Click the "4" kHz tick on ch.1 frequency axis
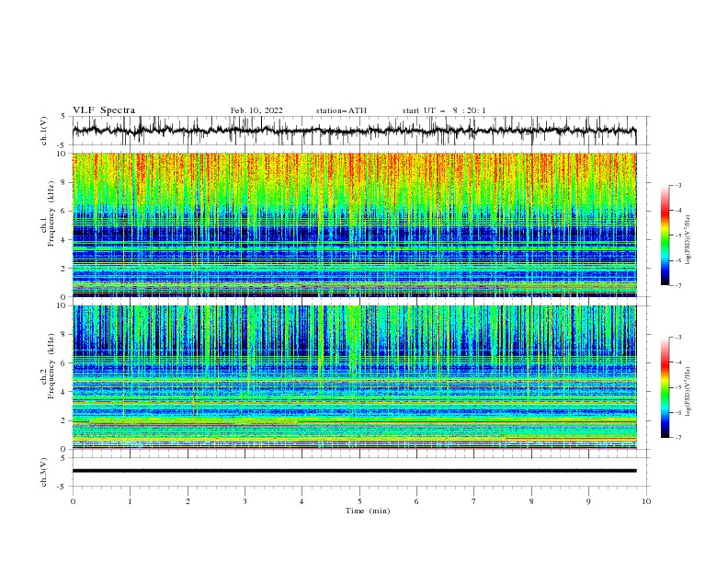Viewport: 728px width, 563px height. 65,240
